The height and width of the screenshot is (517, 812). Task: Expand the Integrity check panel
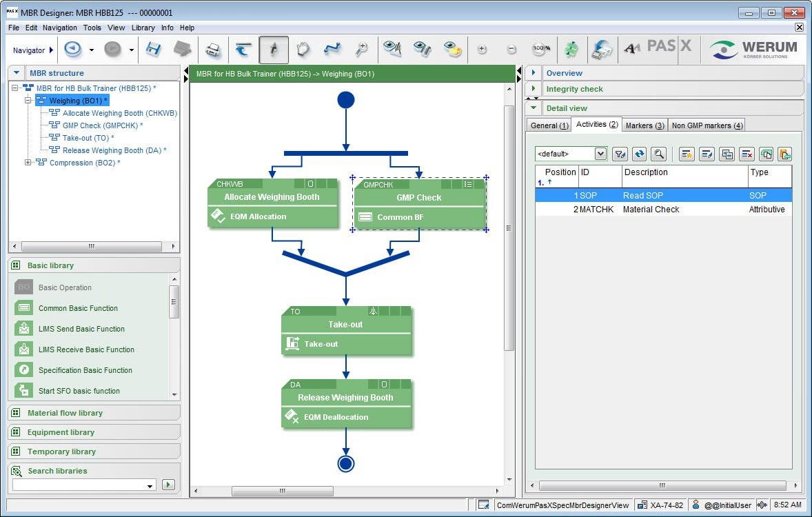(534, 89)
